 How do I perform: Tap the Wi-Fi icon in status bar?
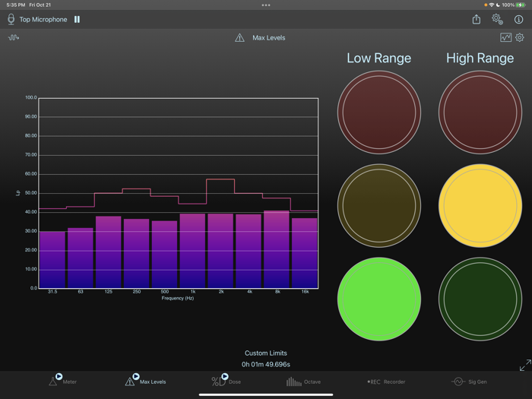(x=491, y=5)
